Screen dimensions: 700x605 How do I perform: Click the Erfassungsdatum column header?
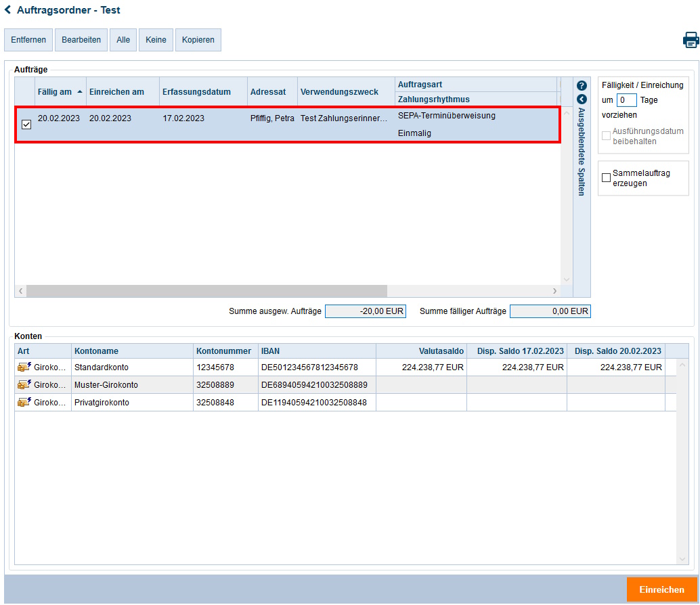196,92
